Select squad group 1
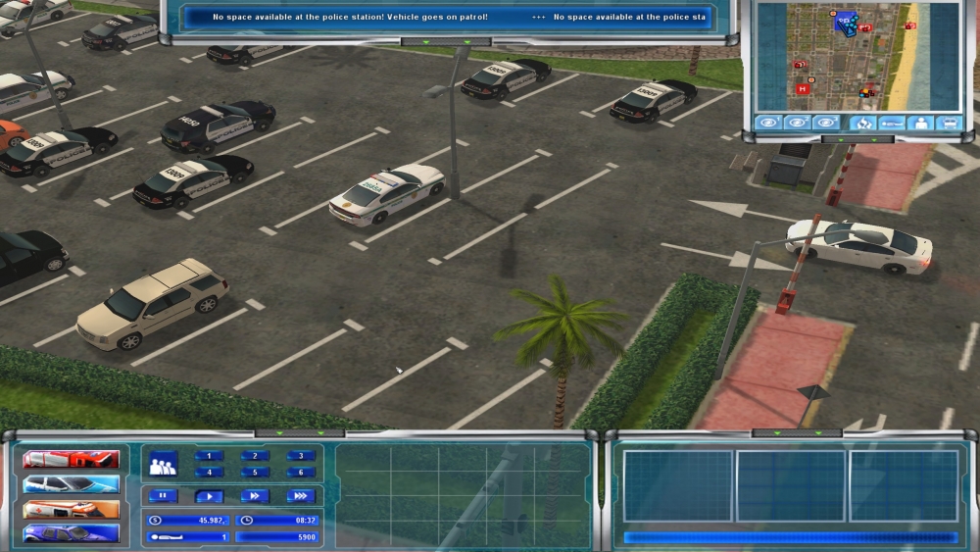Screen dimensions: 980x552 click(x=209, y=456)
